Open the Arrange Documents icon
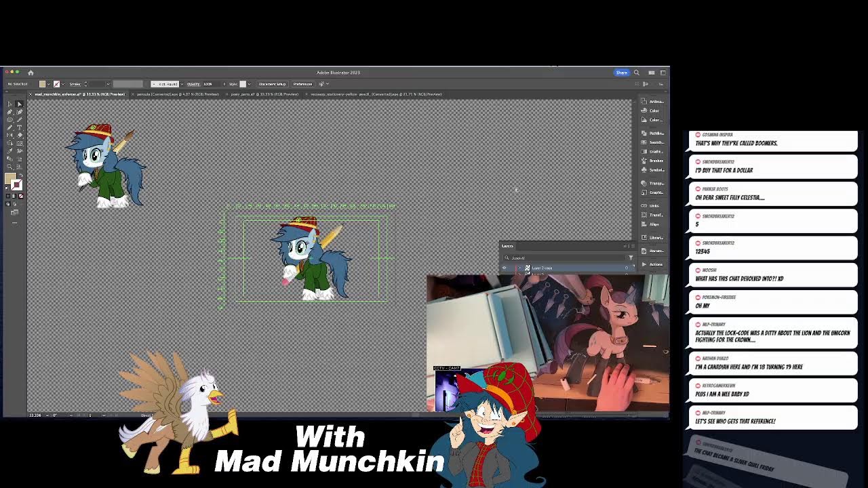This screenshot has width=868, height=488. [x=651, y=73]
